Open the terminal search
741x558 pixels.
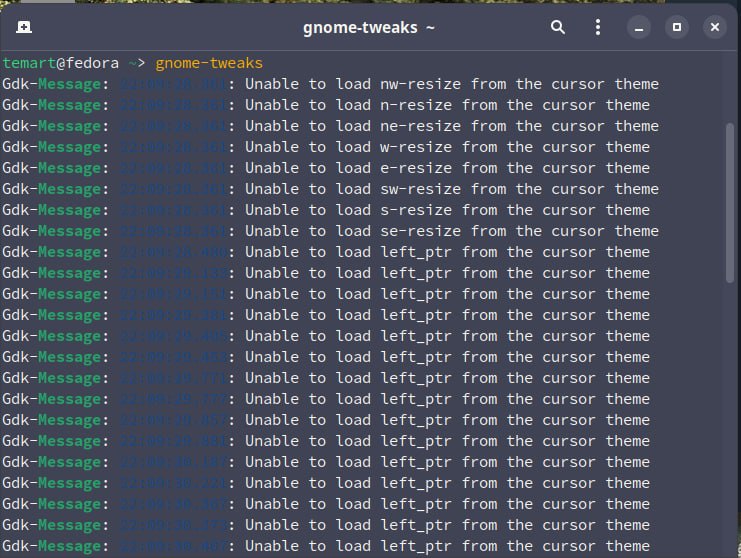point(558,27)
